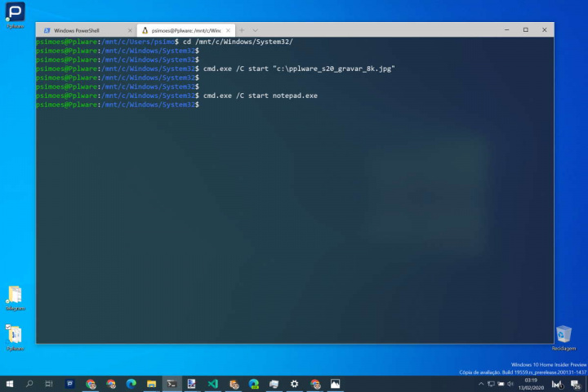
Task: Launch Visual Studio Code from the taskbar
Action: click(212, 384)
